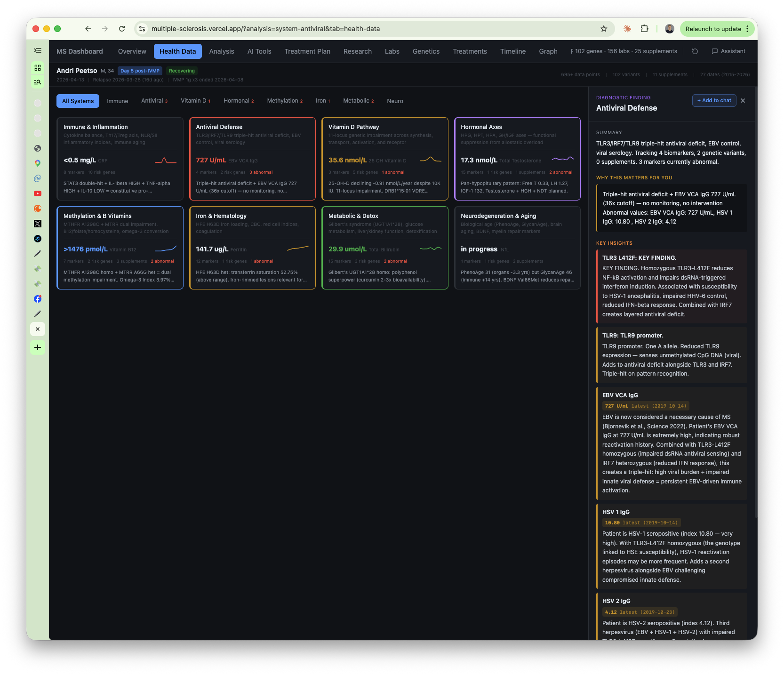
Task: Open the browser extensions puzzle icon
Action: [644, 29]
